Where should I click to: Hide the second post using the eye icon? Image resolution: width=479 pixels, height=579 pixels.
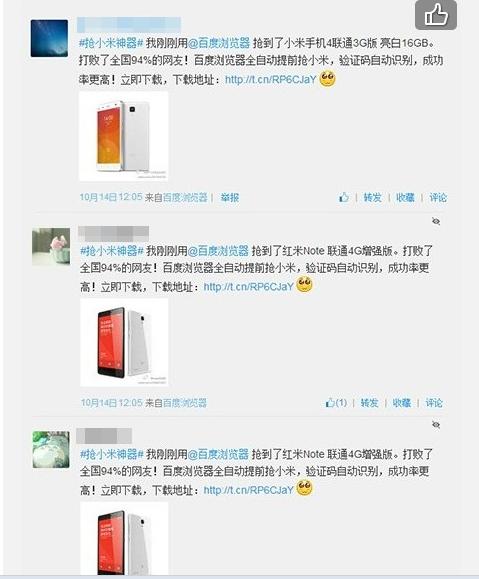[436, 221]
